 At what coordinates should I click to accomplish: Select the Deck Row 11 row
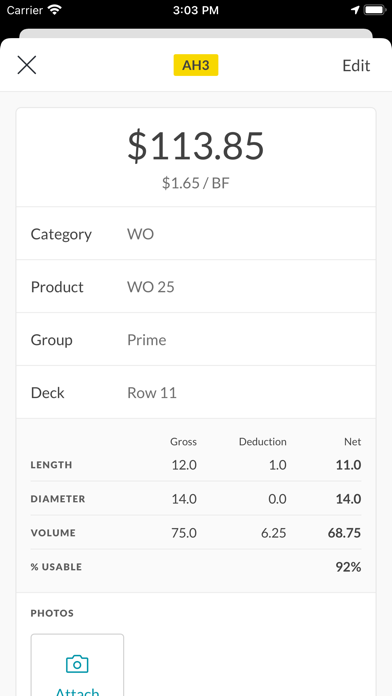point(196,392)
